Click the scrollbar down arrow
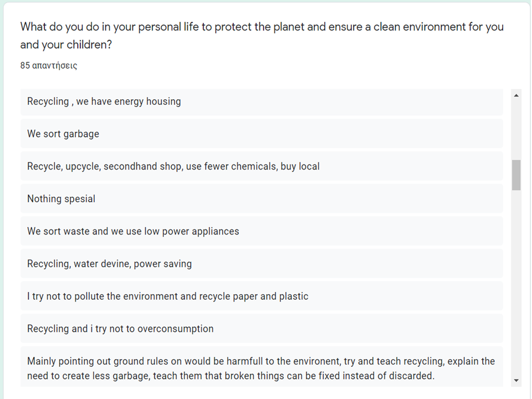 tap(516, 380)
